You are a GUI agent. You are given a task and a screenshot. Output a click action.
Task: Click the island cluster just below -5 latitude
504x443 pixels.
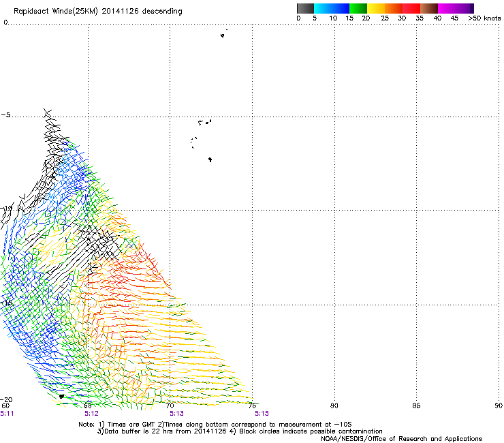tap(205, 122)
